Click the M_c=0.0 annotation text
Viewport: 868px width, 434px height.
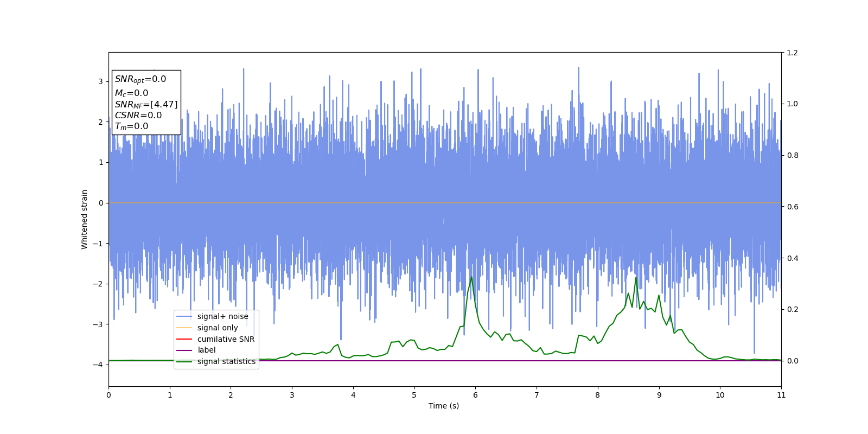click(x=131, y=93)
